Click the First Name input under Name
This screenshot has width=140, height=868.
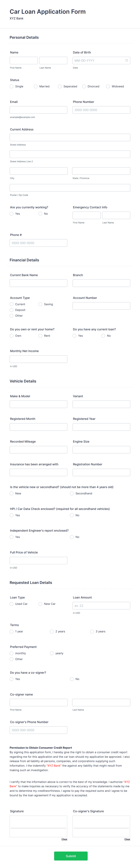click(x=23, y=60)
